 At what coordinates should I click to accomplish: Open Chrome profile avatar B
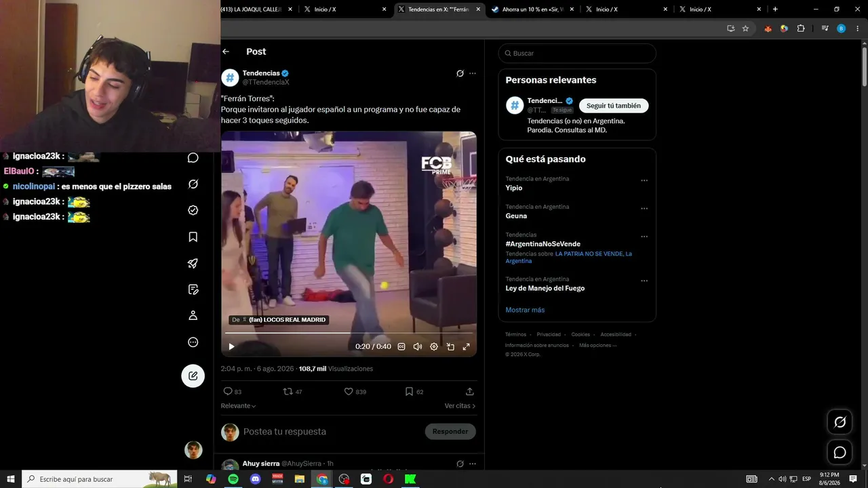(x=842, y=28)
